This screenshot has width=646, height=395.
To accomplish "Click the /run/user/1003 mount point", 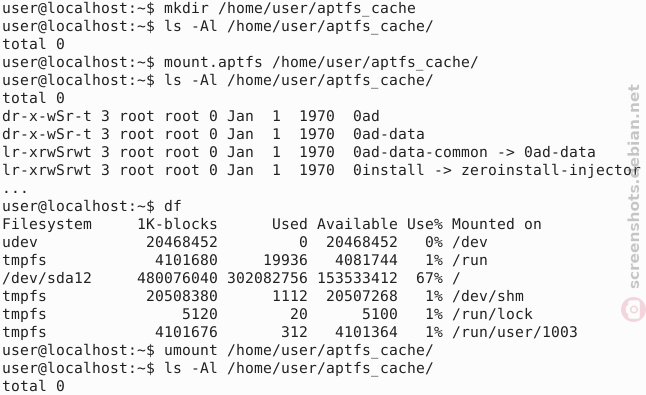I will coord(515,332).
